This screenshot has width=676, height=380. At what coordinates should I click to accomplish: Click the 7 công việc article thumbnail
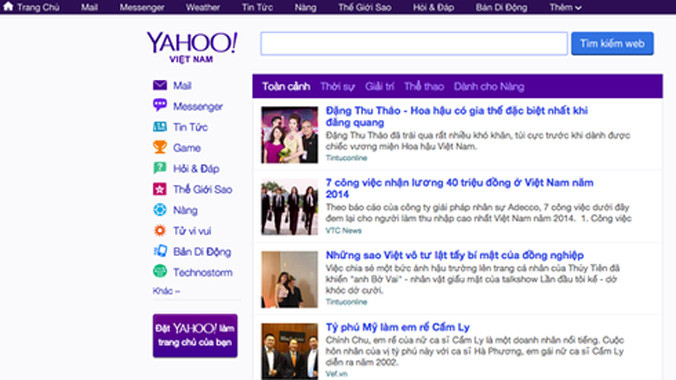[x=289, y=207]
